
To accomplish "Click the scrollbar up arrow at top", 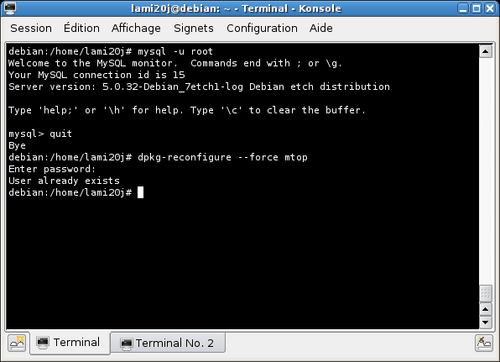I will click(x=485, y=51).
